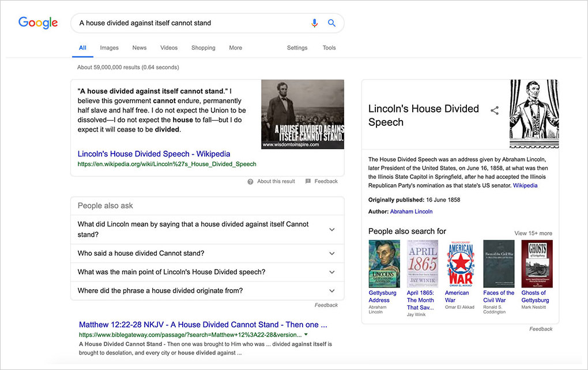588x370 pixels.
Task: Click the biblegateway.com green URL
Action: pyautogui.click(x=190, y=335)
